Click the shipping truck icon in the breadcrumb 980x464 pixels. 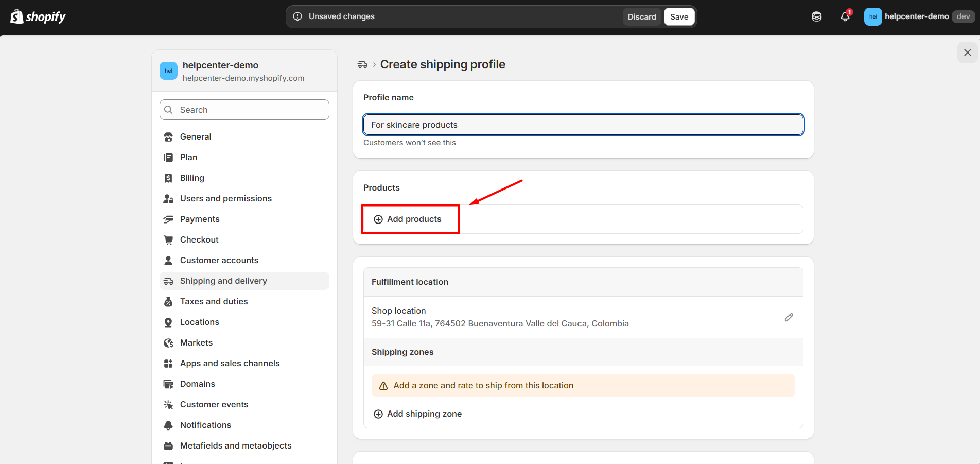point(363,64)
